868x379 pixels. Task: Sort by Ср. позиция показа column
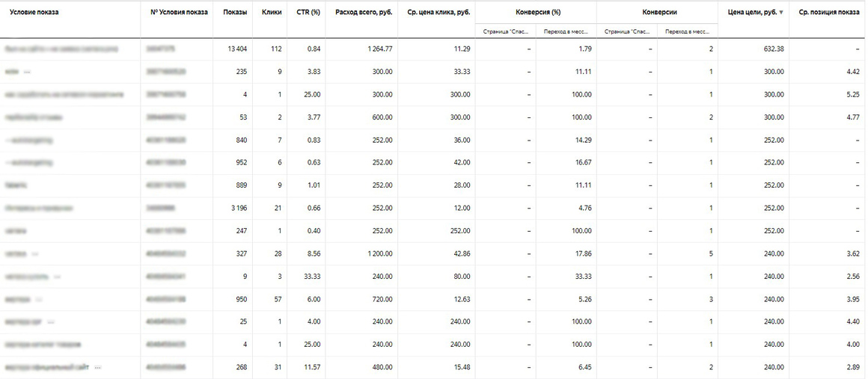[829, 12]
